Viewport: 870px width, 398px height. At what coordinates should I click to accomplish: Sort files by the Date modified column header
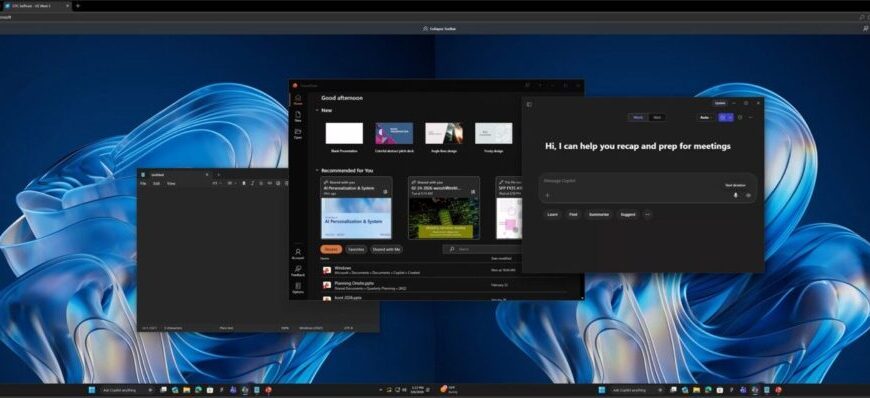[502, 259]
